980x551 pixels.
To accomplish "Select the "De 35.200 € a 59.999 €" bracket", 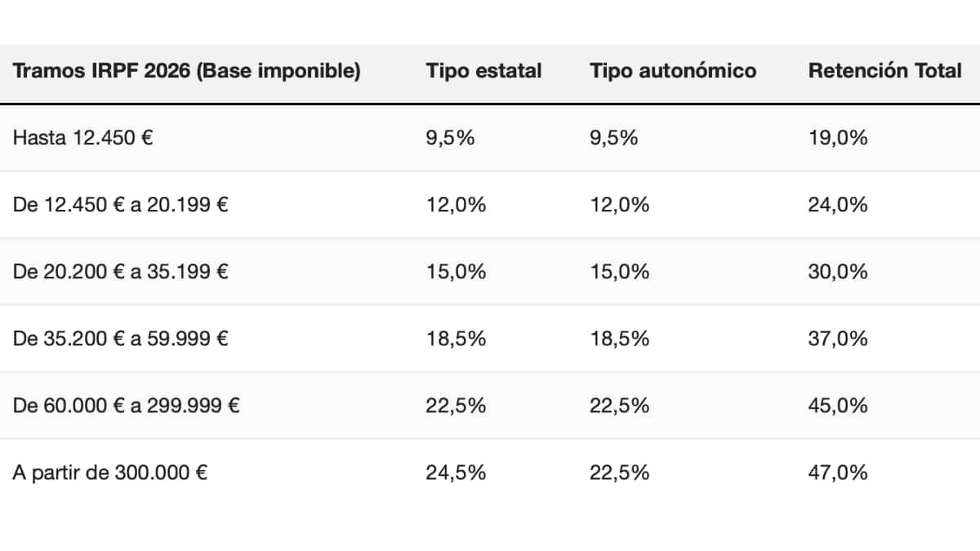I will pyautogui.click(x=120, y=339).
